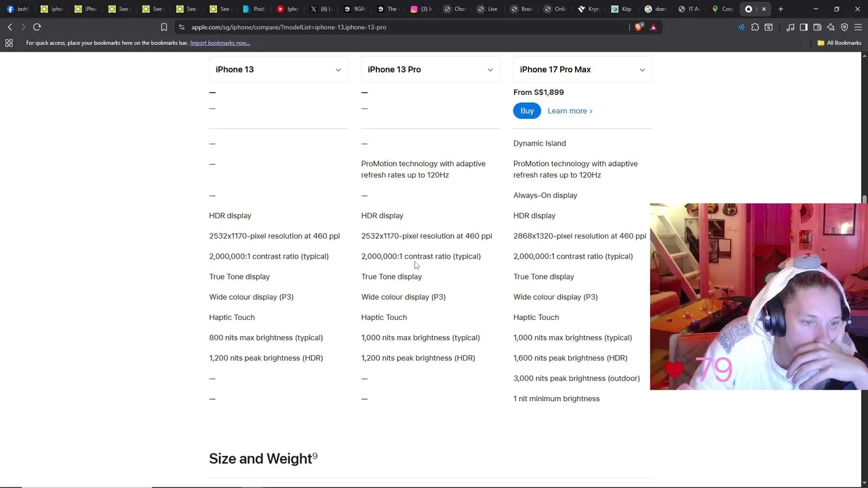Switch to the X (Twitter) tab

tap(321, 9)
